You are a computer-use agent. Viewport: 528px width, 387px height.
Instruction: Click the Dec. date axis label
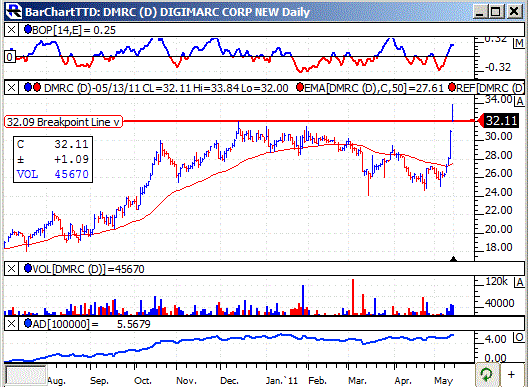click(x=229, y=381)
